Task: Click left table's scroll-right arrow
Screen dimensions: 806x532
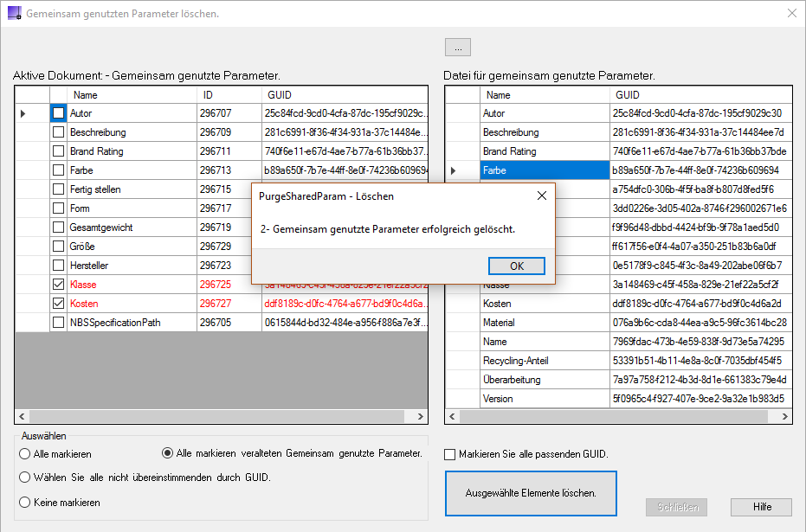Action: pos(421,416)
